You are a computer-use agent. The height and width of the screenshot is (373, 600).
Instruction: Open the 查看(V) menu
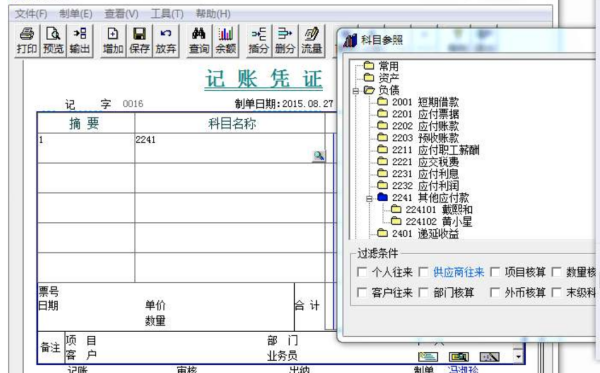tap(121, 14)
